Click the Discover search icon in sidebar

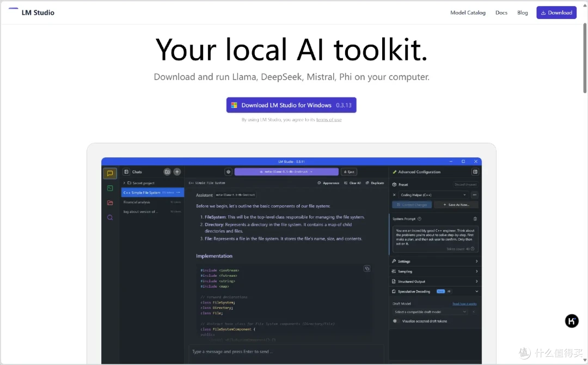(x=110, y=217)
